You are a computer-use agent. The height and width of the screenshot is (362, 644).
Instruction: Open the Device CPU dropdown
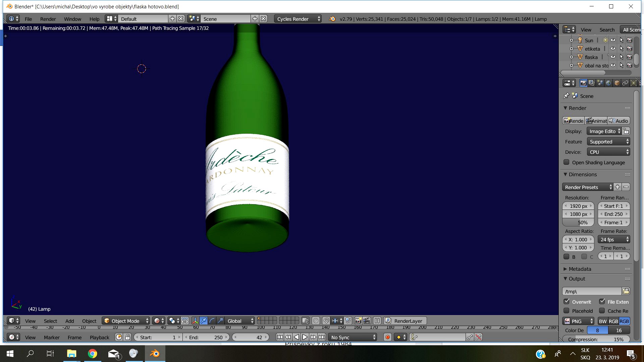608,152
